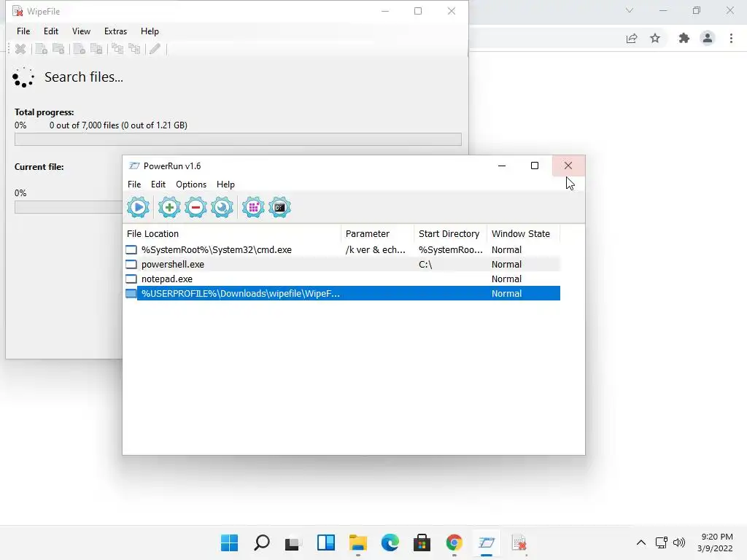The height and width of the screenshot is (560, 747).
Task: Click the '%SystemRoo...' start directory cell
Action: click(451, 250)
